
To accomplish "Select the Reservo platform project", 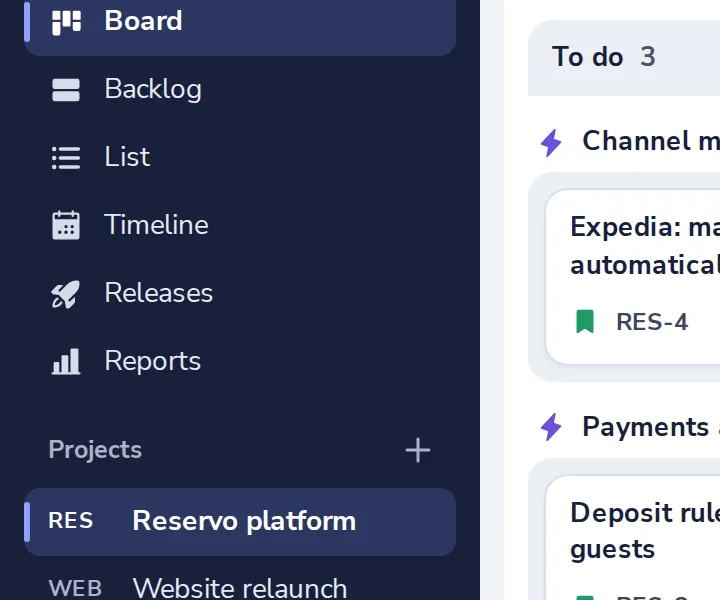I will (x=240, y=522).
